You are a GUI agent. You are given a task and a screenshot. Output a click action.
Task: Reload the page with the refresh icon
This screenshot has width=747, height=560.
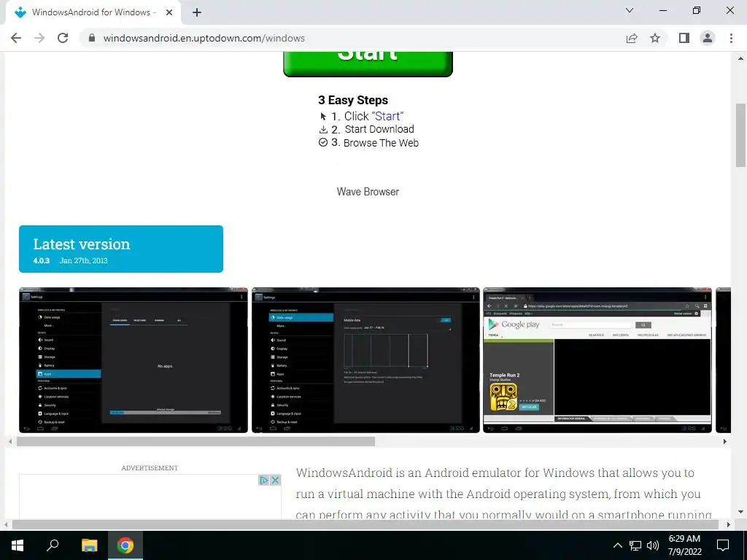click(63, 38)
